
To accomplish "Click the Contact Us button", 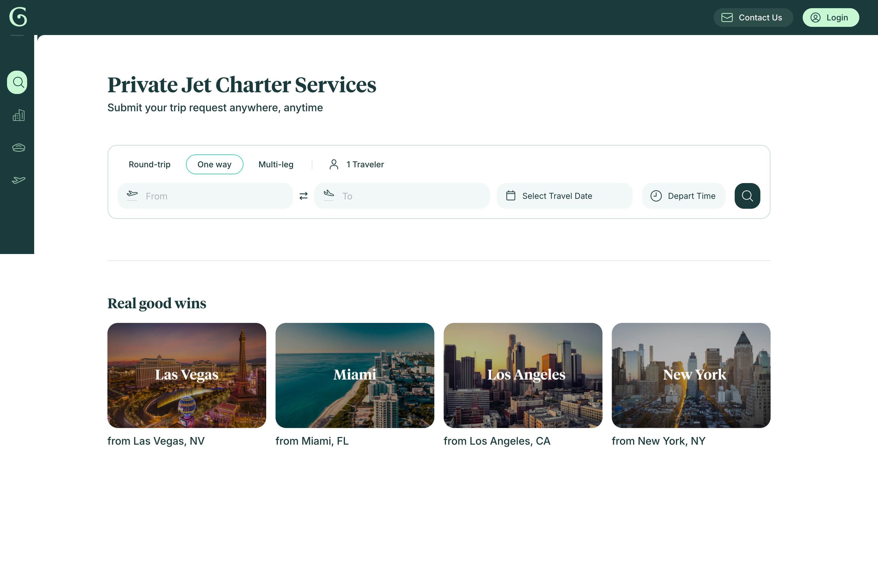I will (x=753, y=18).
